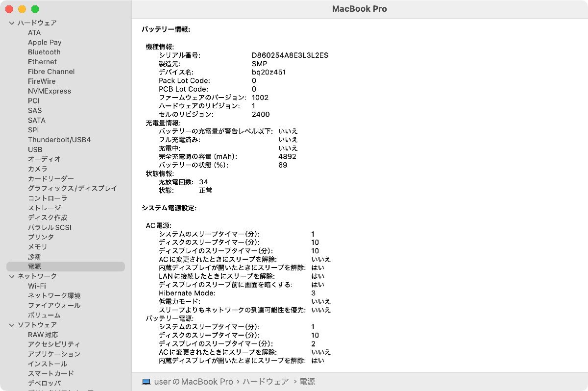Click 電源 in the path bar

pos(307,381)
